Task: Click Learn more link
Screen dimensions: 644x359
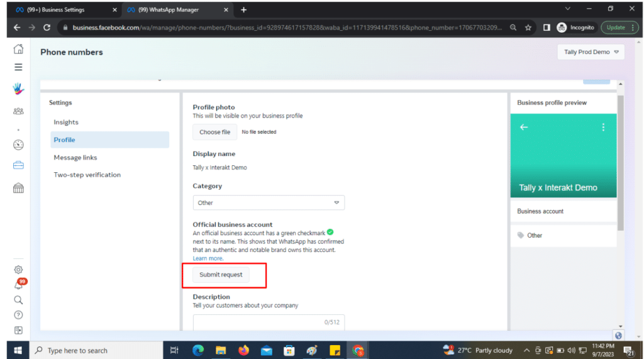Action: click(208, 258)
